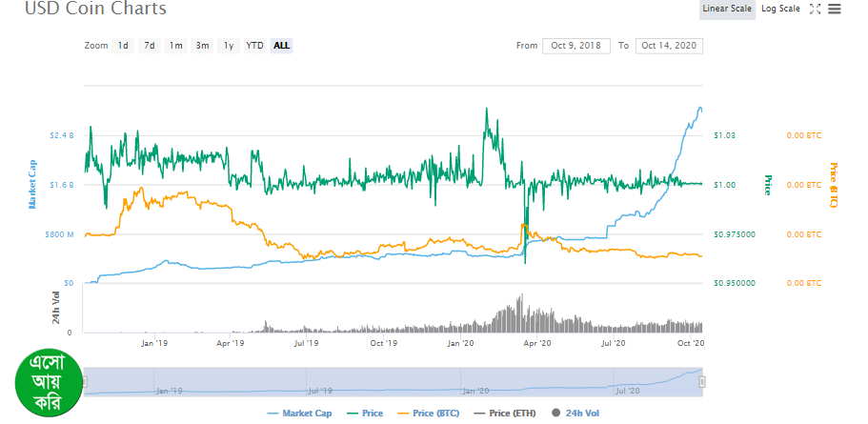Choose the 1y zoom range
This screenshot has width=868, height=424.
point(229,46)
